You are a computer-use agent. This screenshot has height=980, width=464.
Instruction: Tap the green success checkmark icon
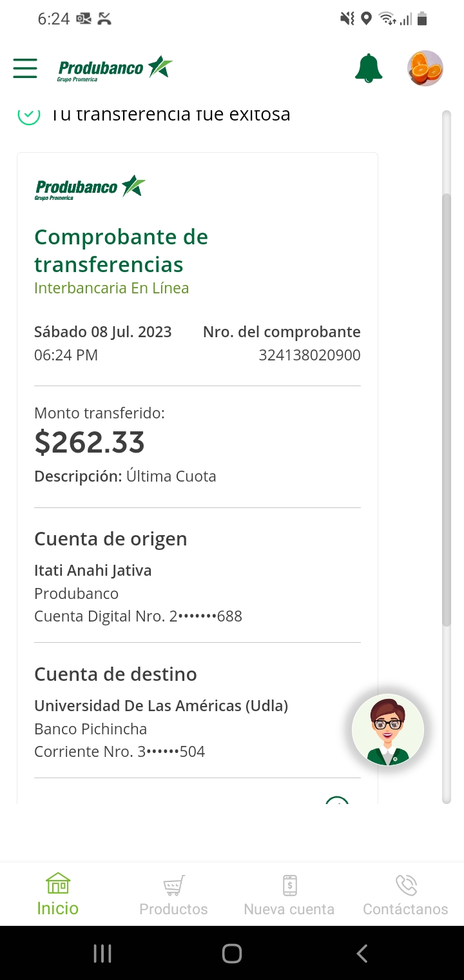pos(28,116)
